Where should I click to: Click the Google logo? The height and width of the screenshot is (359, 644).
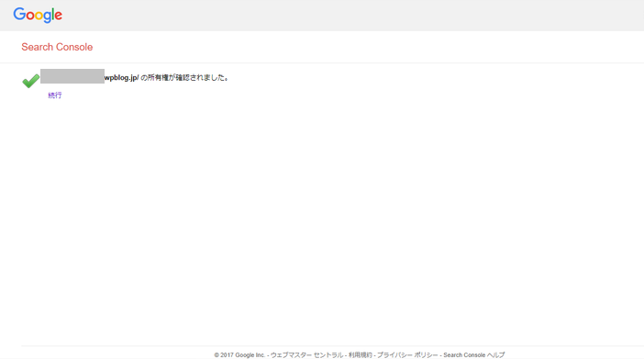pos(38,16)
